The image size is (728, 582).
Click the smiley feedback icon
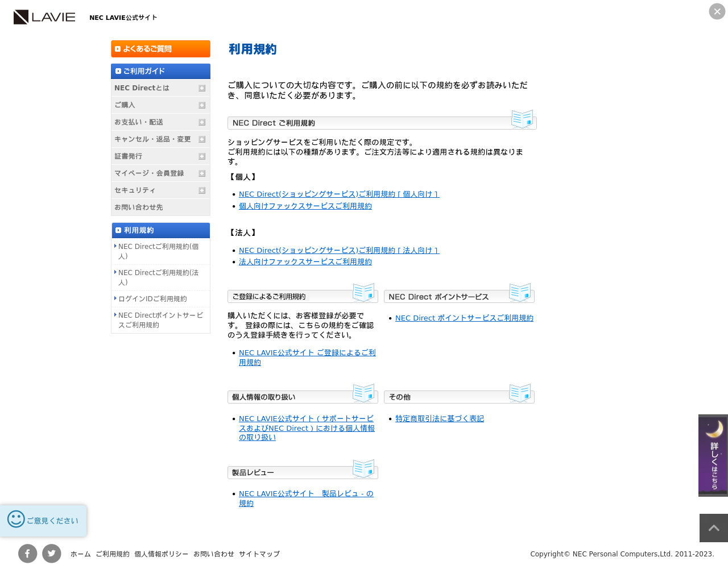coord(16,518)
